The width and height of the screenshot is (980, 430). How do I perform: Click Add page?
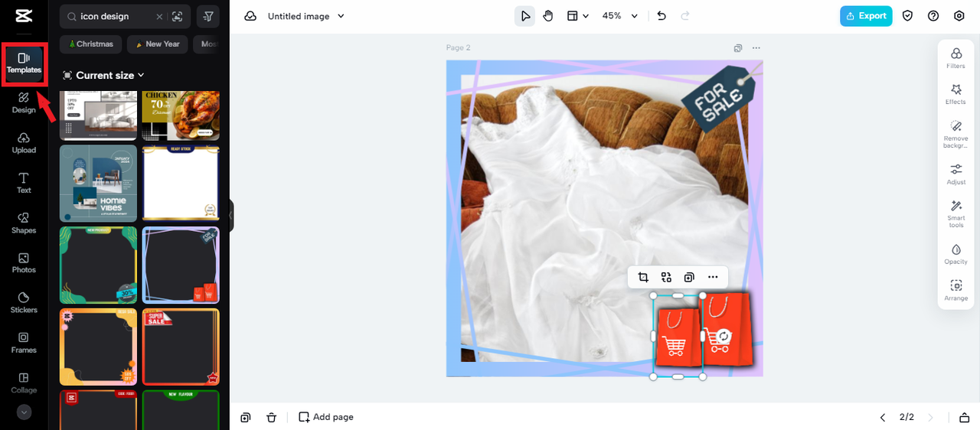click(x=326, y=417)
